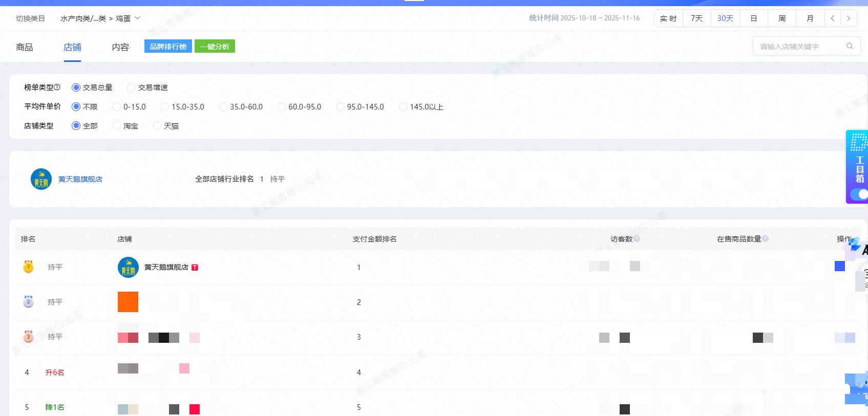The width and height of the screenshot is (868, 416).
Task: Click orange store logo in rank two row
Action: point(128,302)
